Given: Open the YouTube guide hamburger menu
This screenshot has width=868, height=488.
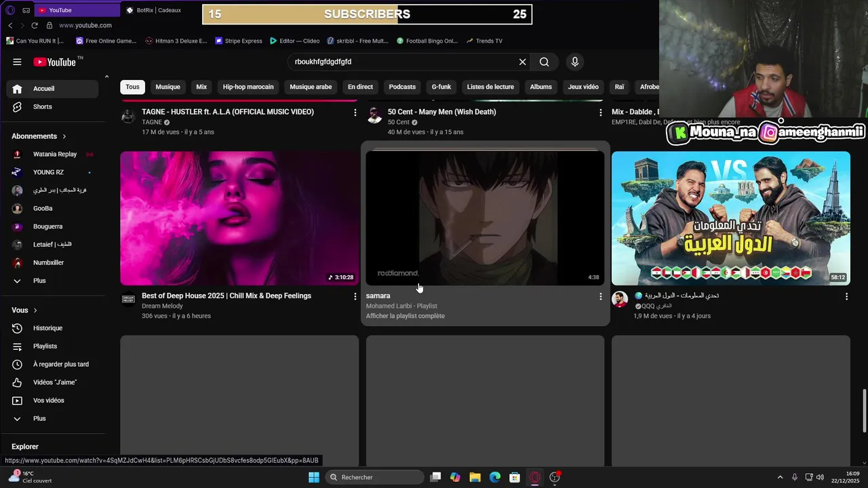Looking at the screenshot, I should [17, 62].
